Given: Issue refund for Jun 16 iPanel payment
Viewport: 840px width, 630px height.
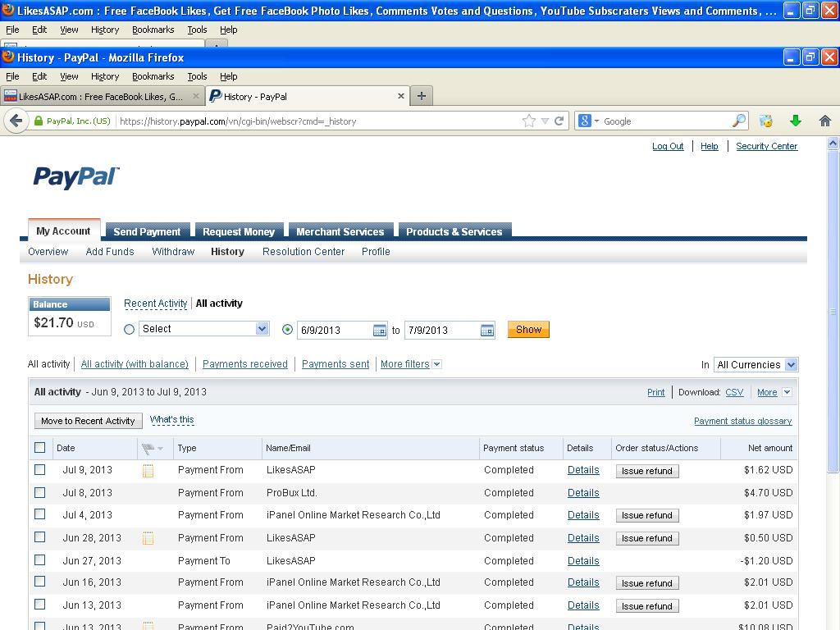Looking at the screenshot, I should point(646,583).
